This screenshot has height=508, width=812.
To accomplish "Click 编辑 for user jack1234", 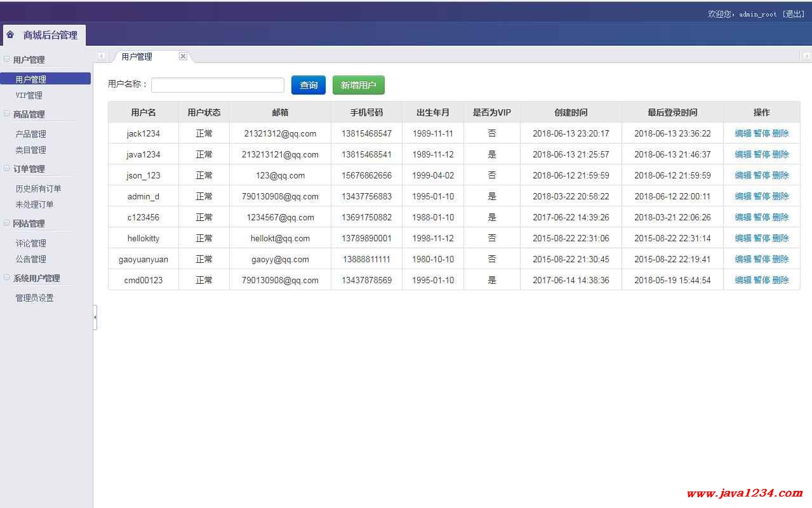I will click(x=743, y=133).
